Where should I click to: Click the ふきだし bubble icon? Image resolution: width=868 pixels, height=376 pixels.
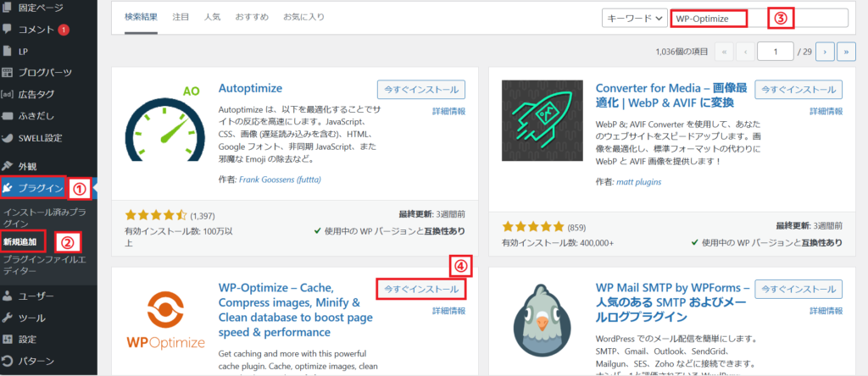point(7,116)
